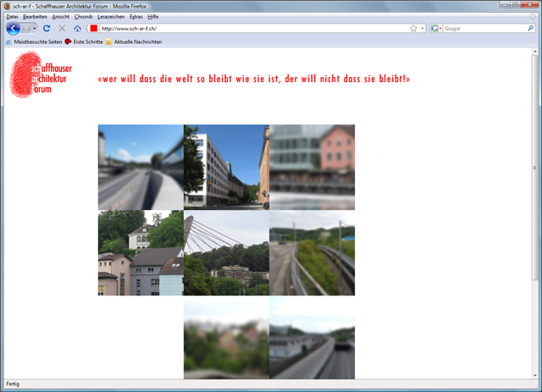Click the vertical page scrollbar
This screenshot has height=392, width=542.
tap(536, 169)
